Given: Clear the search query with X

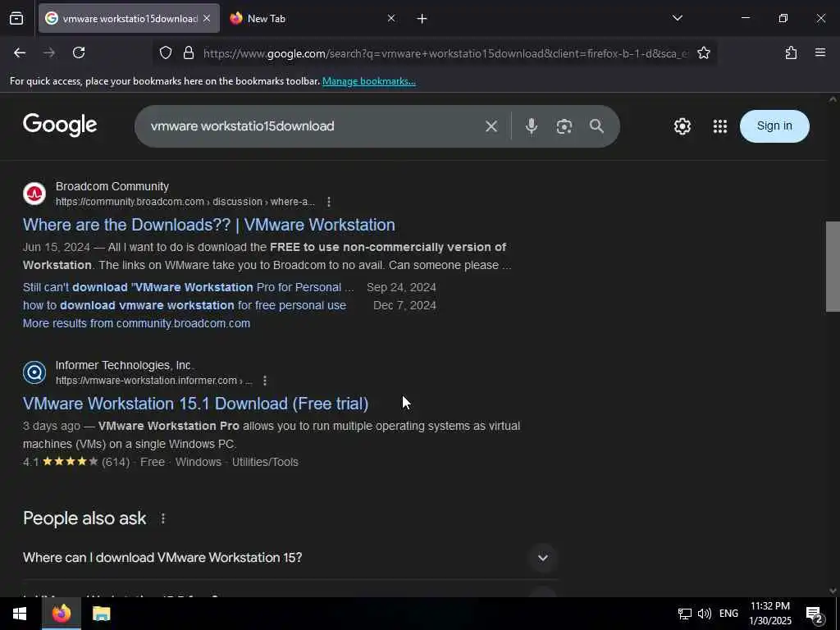Looking at the screenshot, I should [x=491, y=126].
